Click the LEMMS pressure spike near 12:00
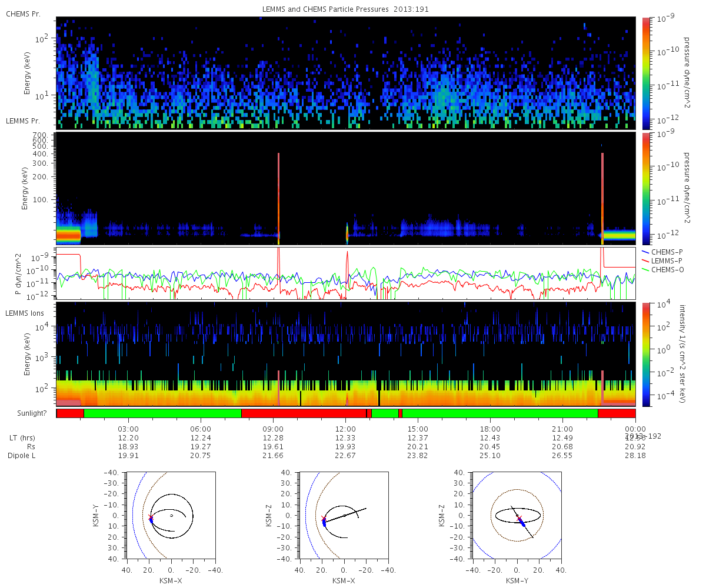This screenshot has height=588, width=706. click(347, 233)
